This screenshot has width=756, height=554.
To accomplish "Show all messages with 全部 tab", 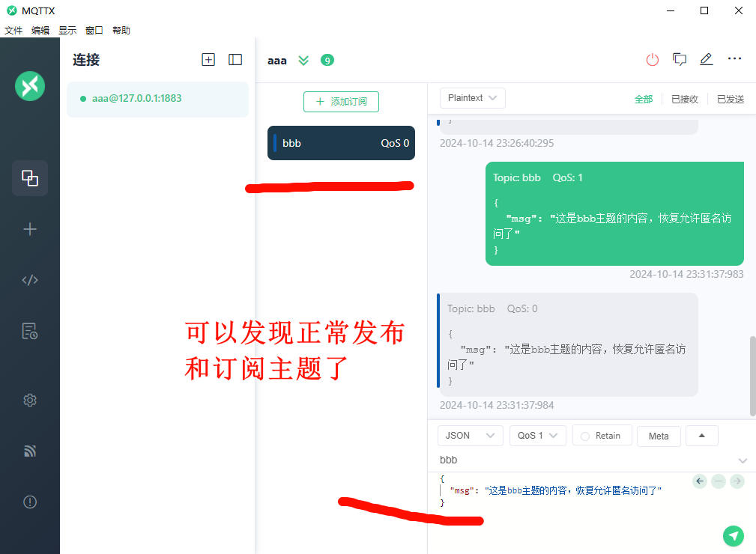I will 644,100.
